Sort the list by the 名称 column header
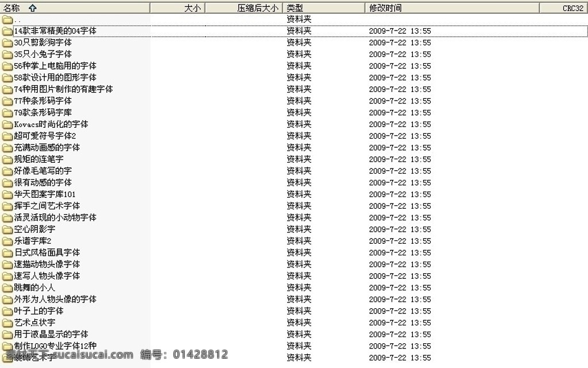 point(75,8)
